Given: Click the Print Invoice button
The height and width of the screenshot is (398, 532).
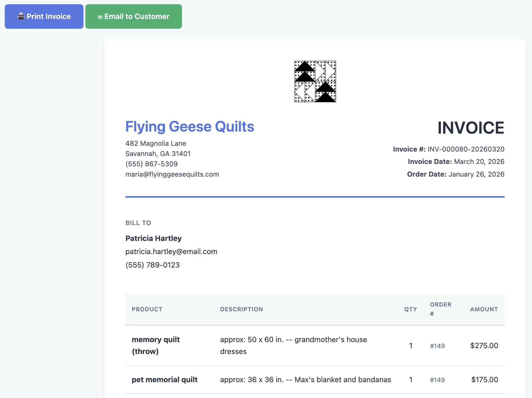Looking at the screenshot, I should tap(44, 16).
